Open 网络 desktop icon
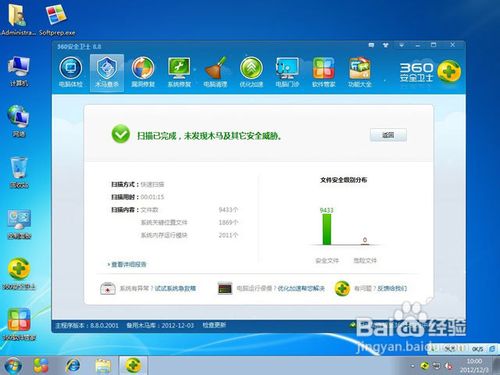Viewport: 500px width, 375px height. point(19,121)
